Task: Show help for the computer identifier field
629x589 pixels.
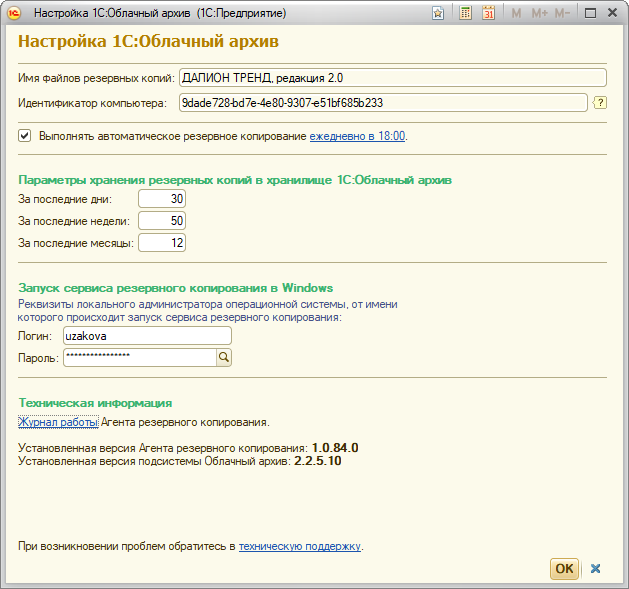Action: [600, 103]
